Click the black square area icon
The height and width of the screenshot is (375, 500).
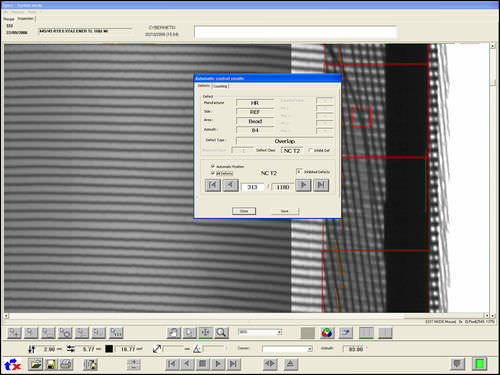pyautogui.click(x=109, y=349)
